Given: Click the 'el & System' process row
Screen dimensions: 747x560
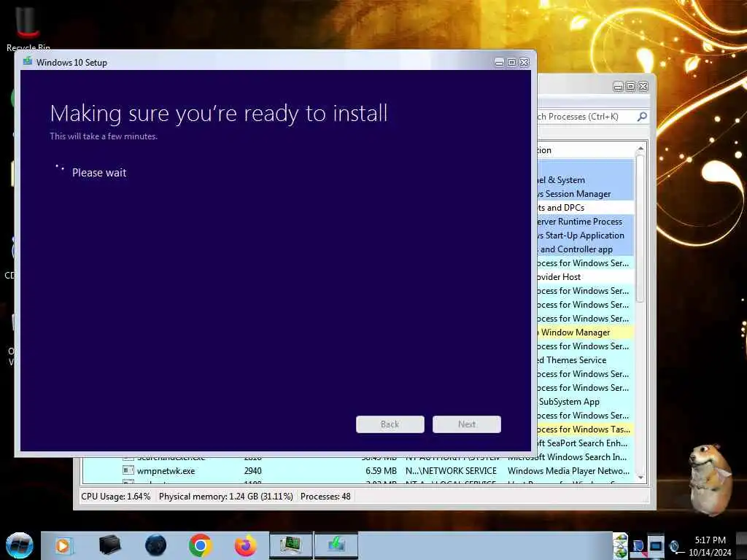Looking at the screenshot, I should (x=586, y=180).
